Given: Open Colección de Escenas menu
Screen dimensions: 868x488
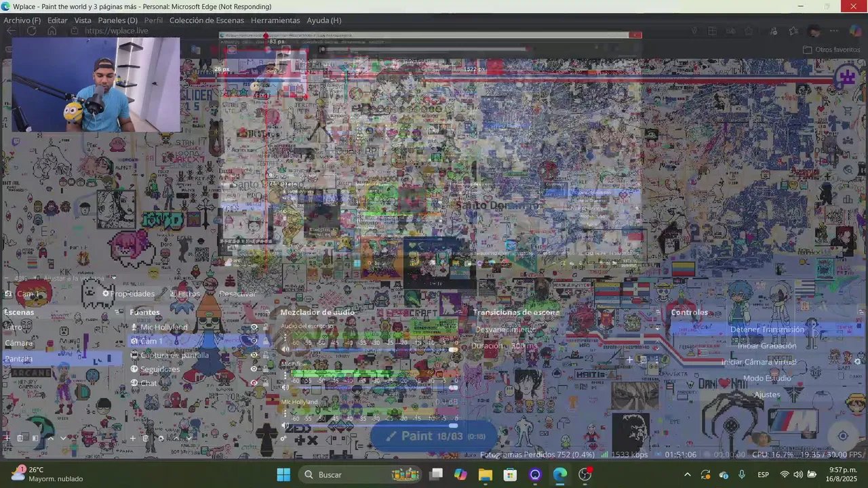Looking at the screenshot, I should tap(206, 20).
